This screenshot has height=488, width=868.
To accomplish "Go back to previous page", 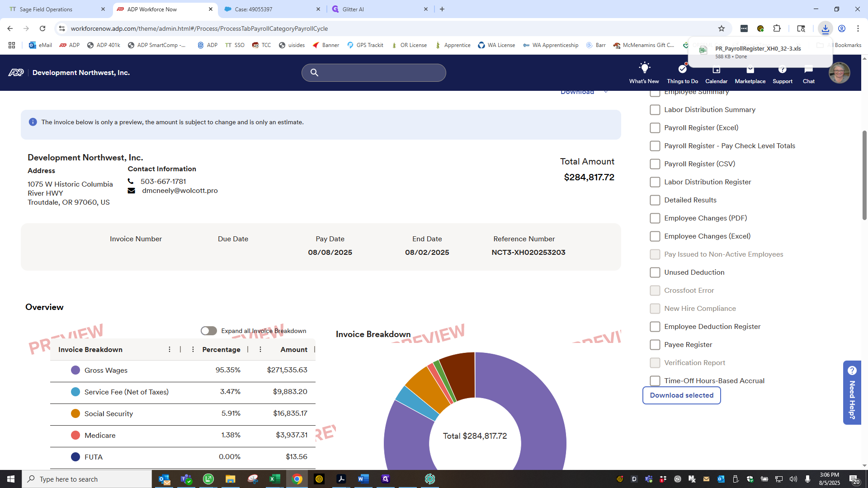I will [x=10, y=28].
